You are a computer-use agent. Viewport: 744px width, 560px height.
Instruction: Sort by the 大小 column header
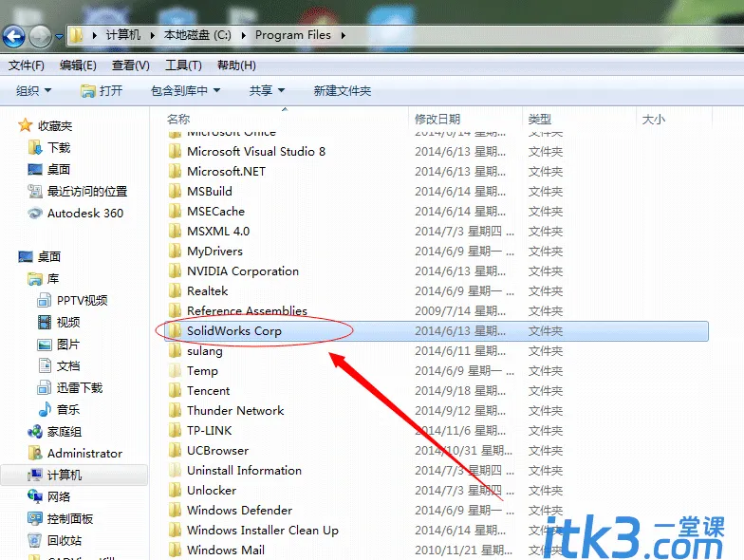click(x=653, y=119)
